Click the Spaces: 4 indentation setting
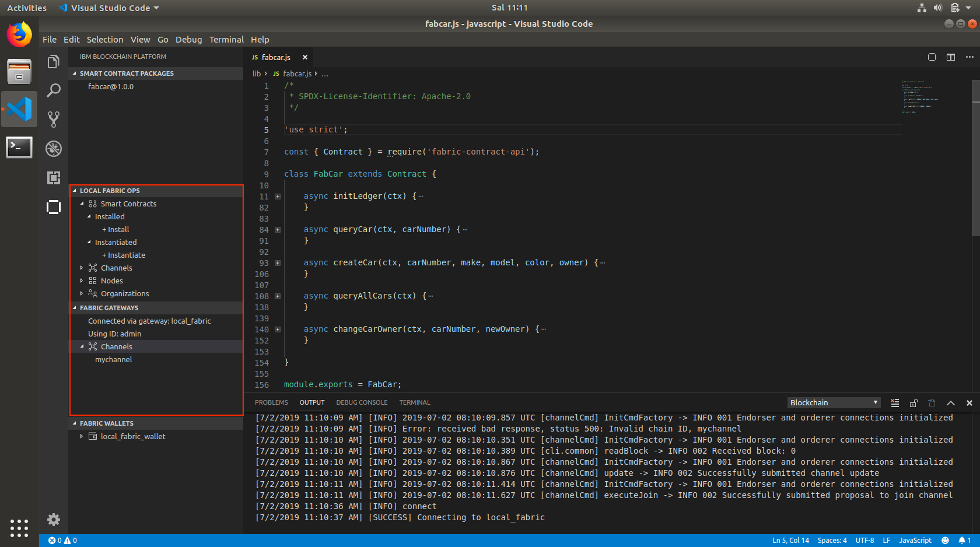Viewport: 980px width, 547px height. tap(832, 541)
